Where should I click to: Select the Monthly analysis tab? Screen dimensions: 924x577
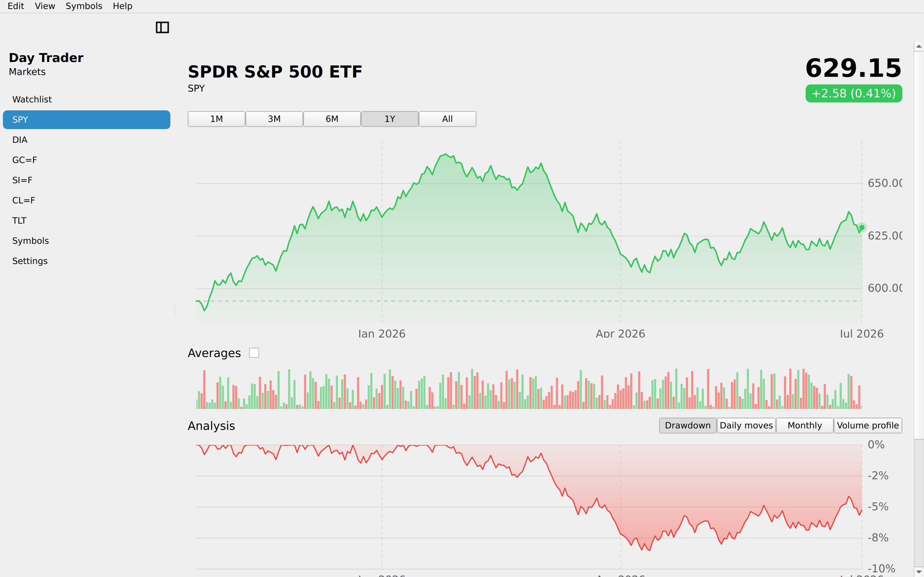click(805, 426)
